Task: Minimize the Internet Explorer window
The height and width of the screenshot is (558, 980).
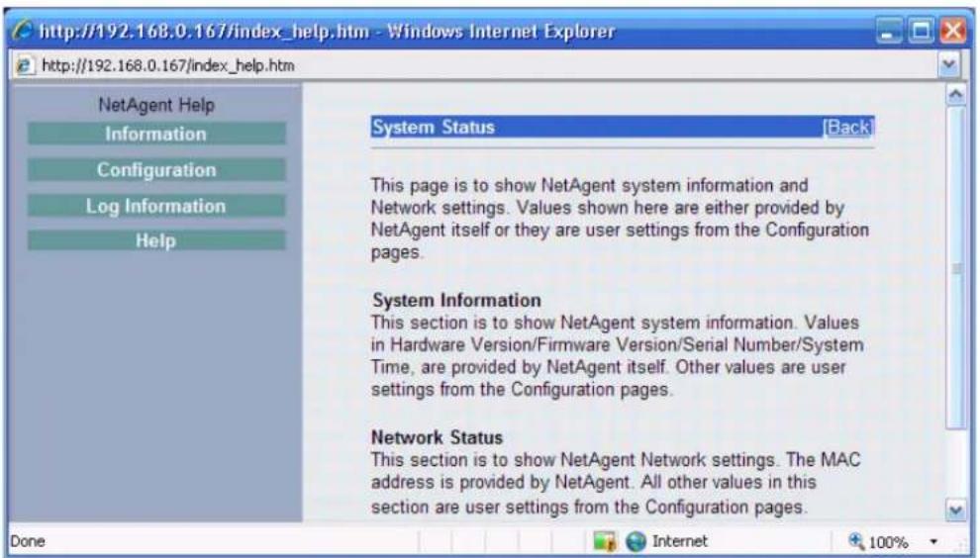Action: [888, 31]
